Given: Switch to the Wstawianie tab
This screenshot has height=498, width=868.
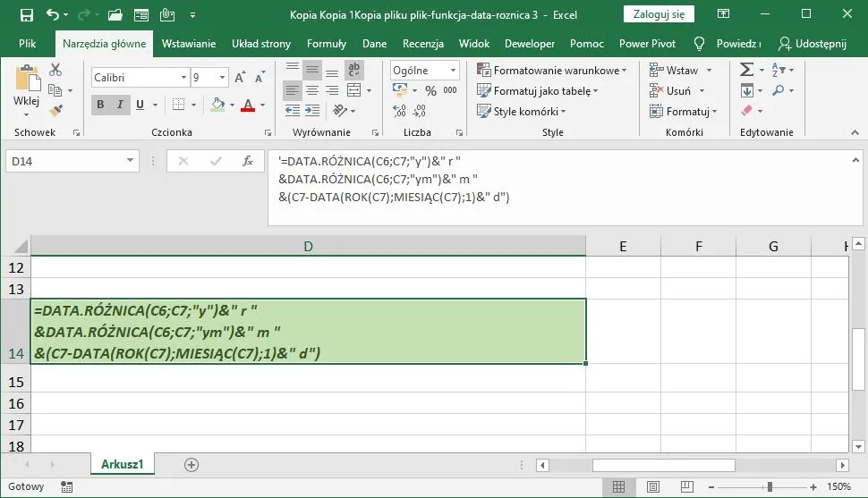Looking at the screenshot, I should pyautogui.click(x=188, y=43).
